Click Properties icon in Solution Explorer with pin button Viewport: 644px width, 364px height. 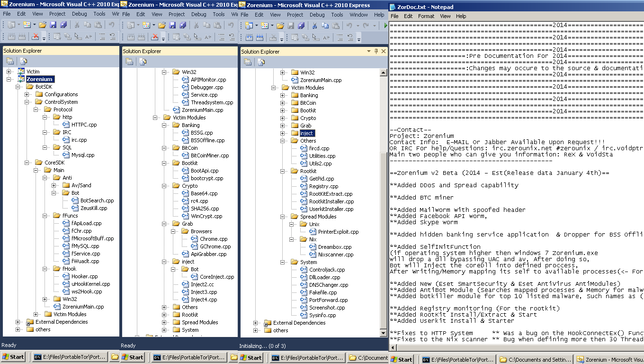coord(248,62)
